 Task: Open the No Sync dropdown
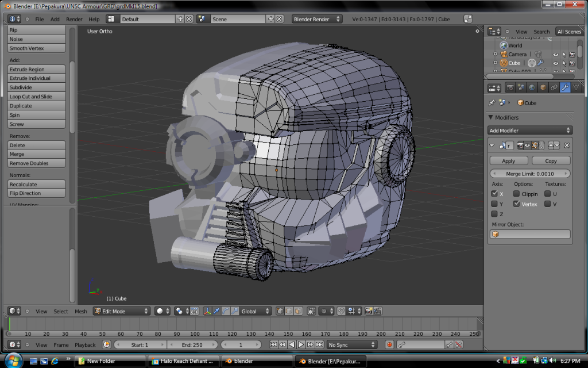click(351, 345)
